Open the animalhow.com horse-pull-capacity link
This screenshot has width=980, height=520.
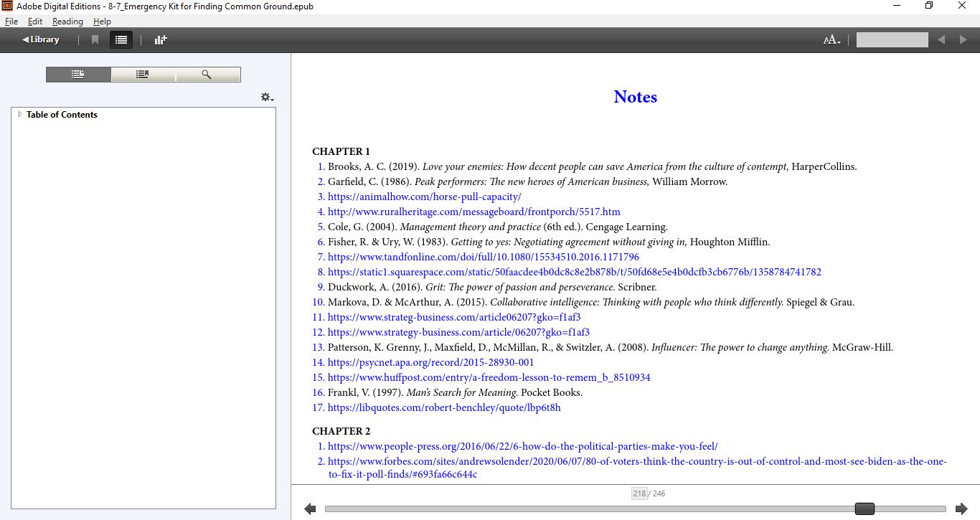tap(424, 197)
